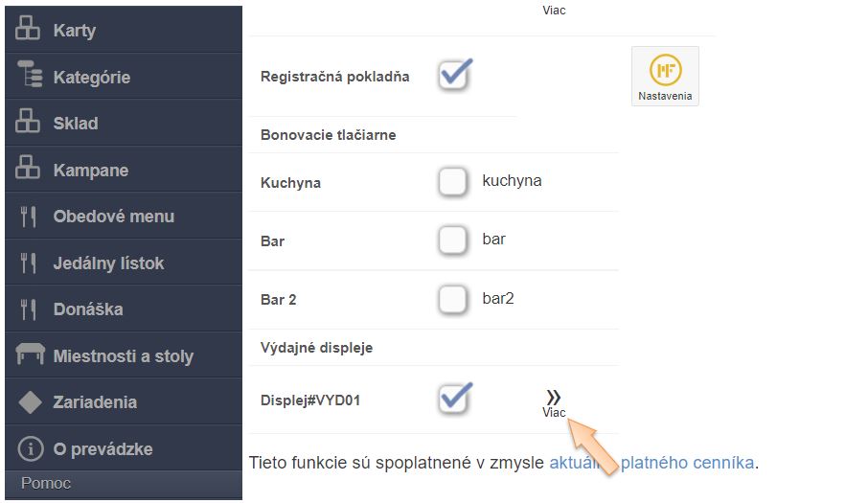This screenshot has height=503, width=868.
Task: Tick the Bar 2 checkbox
Action: (x=453, y=299)
